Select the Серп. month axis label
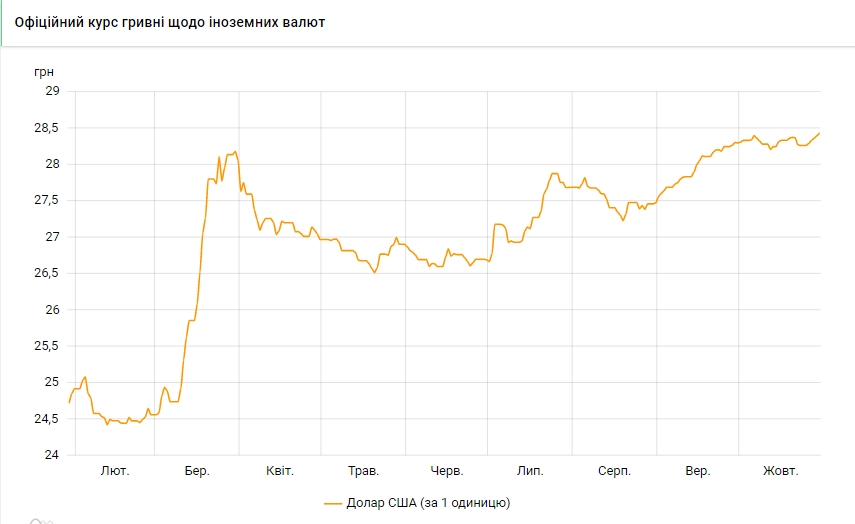Screen dimensions: 855x524 613,471
